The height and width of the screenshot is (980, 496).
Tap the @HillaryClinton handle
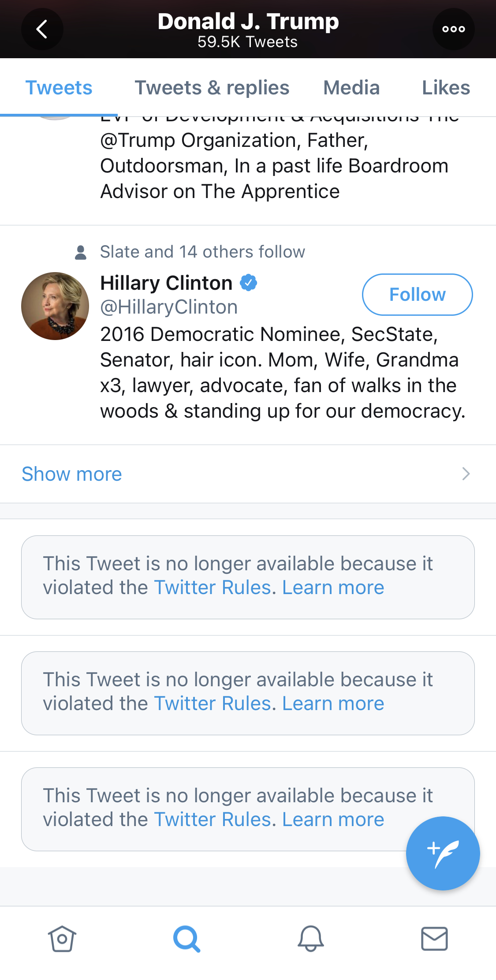(169, 307)
